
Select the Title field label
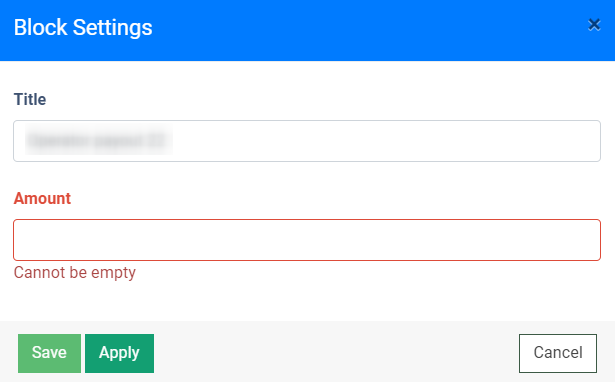coord(30,99)
